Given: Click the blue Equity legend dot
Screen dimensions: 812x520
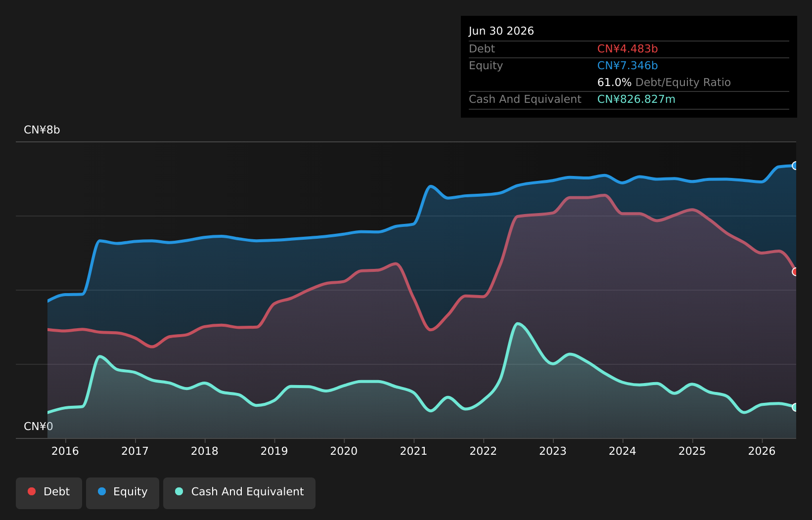Looking at the screenshot, I should click(102, 491).
